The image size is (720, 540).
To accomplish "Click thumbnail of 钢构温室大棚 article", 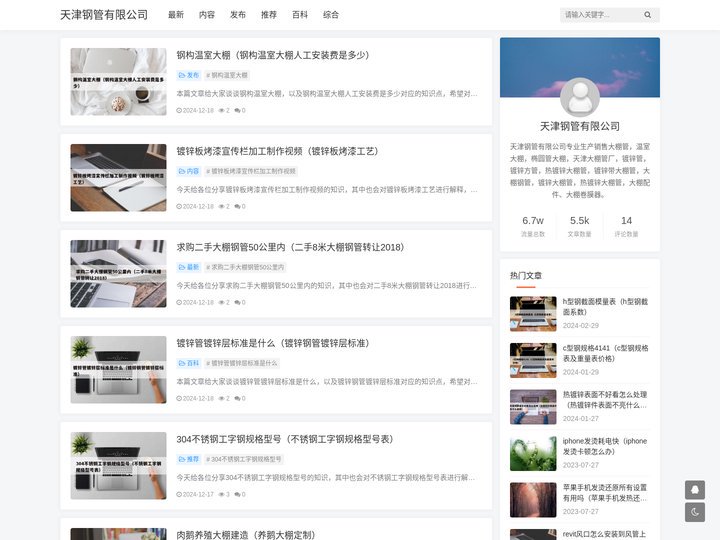I will tap(118, 82).
